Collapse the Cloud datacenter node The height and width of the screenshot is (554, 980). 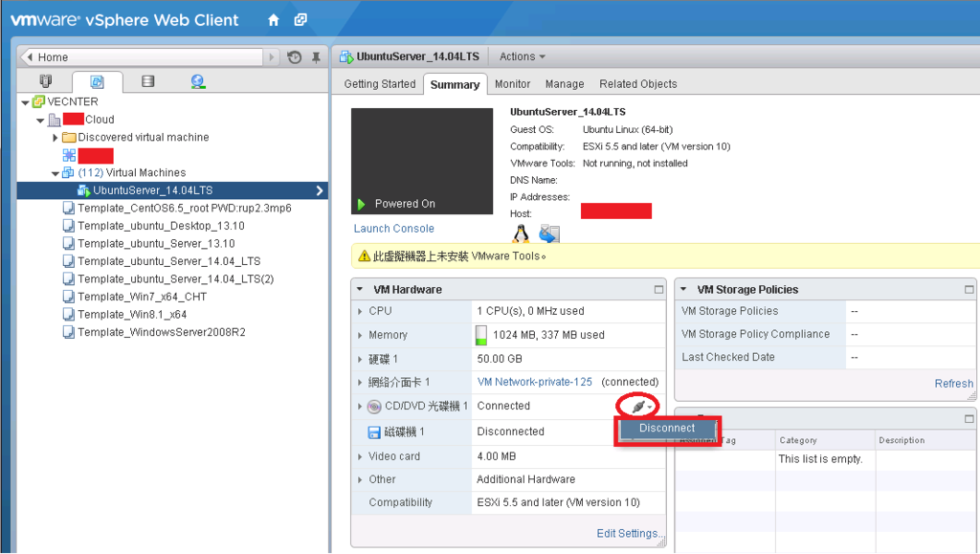40,121
